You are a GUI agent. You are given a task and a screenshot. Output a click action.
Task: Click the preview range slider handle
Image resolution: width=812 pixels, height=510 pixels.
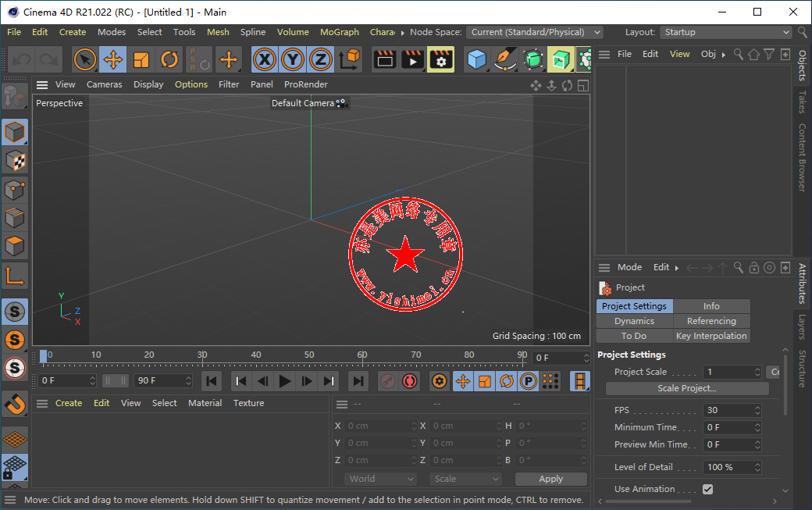coord(116,380)
